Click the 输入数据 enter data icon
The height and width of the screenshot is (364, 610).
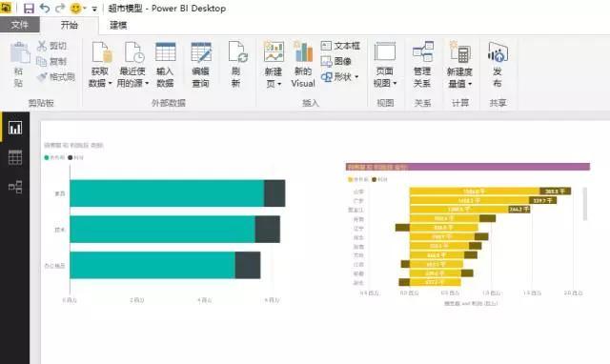pos(165,64)
